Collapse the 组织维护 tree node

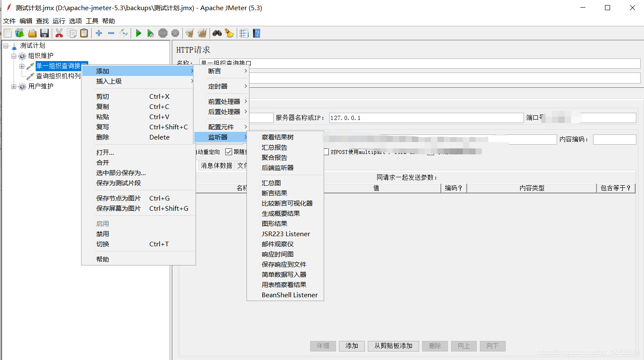[x=14, y=55]
